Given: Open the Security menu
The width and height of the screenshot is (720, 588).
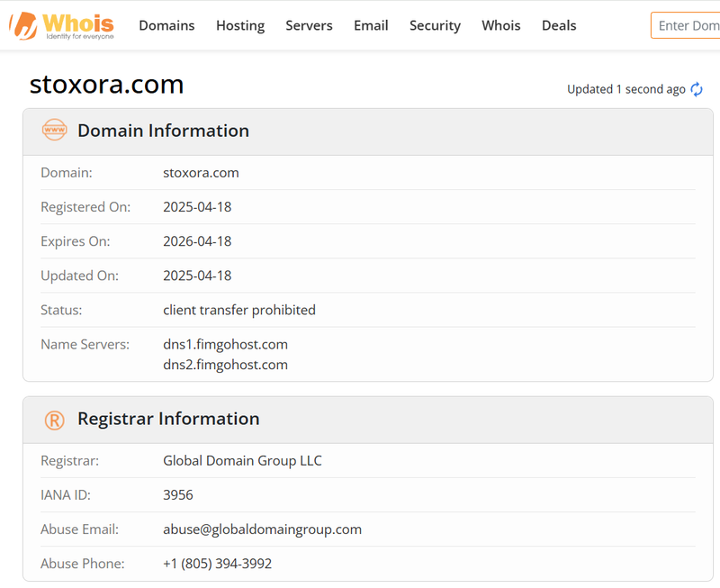Looking at the screenshot, I should tap(435, 25).
